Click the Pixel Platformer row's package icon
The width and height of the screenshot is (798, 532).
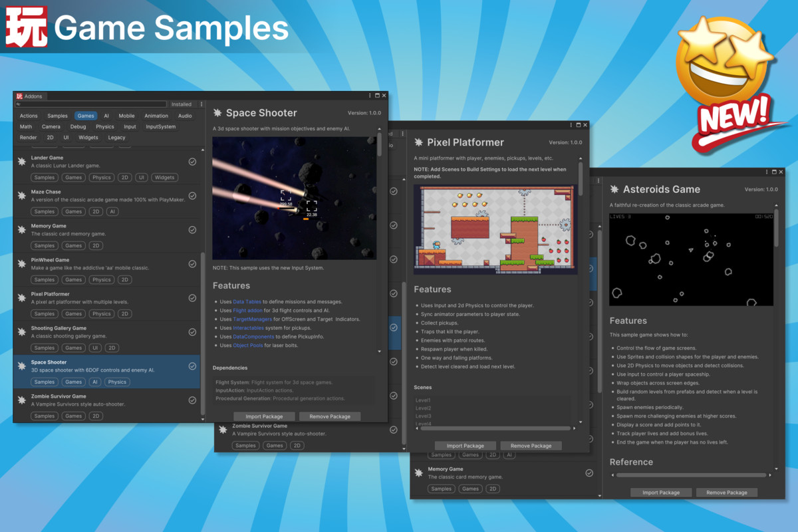pyautogui.click(x=22, y=297)
